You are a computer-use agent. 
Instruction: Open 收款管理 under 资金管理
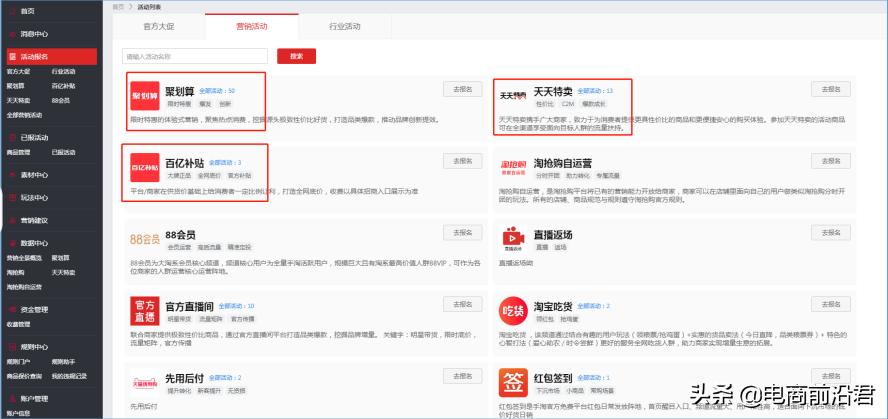tap(18, 324)
